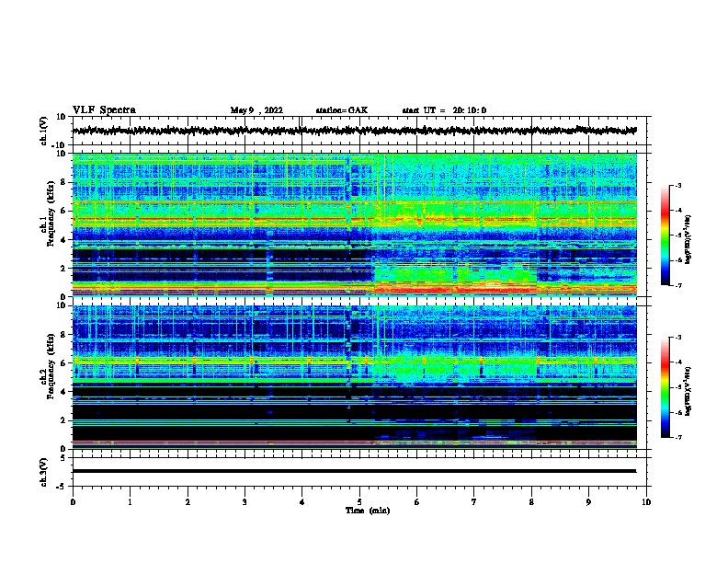Click the "4" kHz tick on ch.2 frequency axis
Viewport: 728px width, 563px height.
coord(63,392)
